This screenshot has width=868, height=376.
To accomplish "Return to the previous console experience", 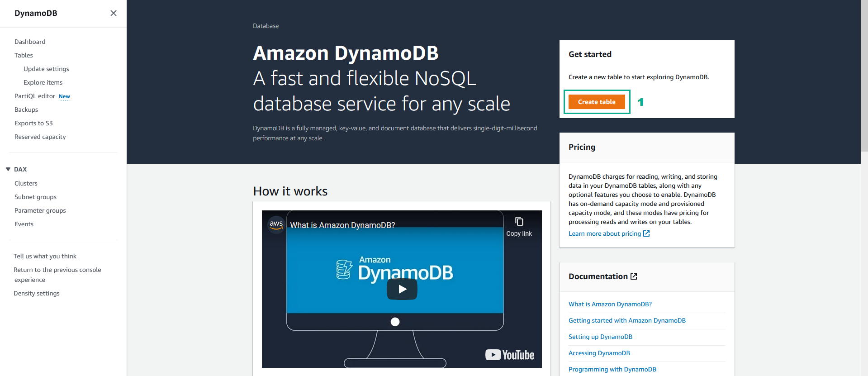I will coord(57,275).
